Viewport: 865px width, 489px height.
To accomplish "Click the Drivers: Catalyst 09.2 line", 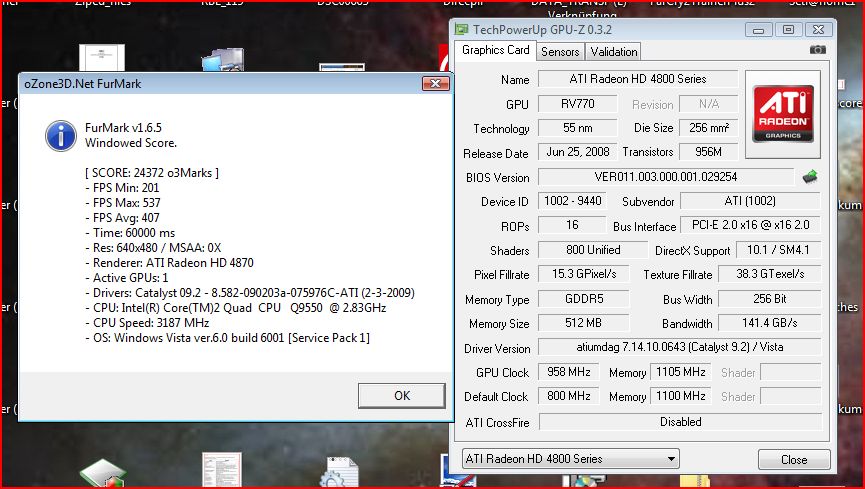I will pos(250,293).
